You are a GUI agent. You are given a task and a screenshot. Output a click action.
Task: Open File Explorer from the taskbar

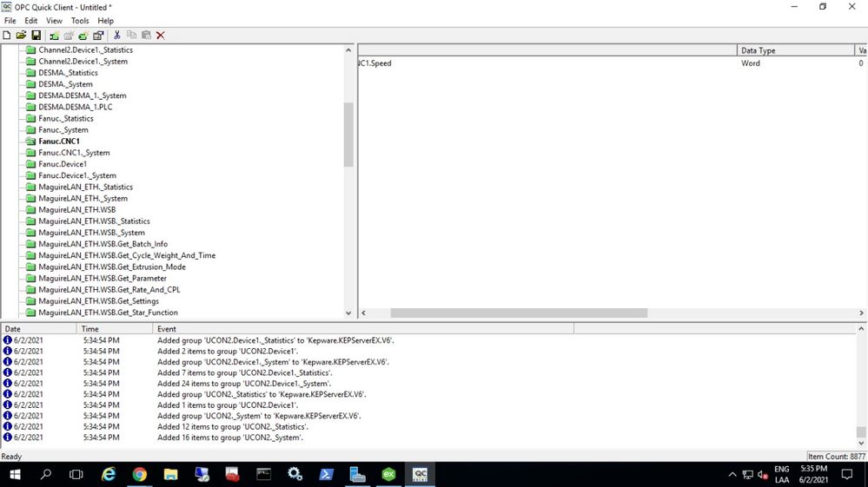pyautogui.click(x=170, y=474)
